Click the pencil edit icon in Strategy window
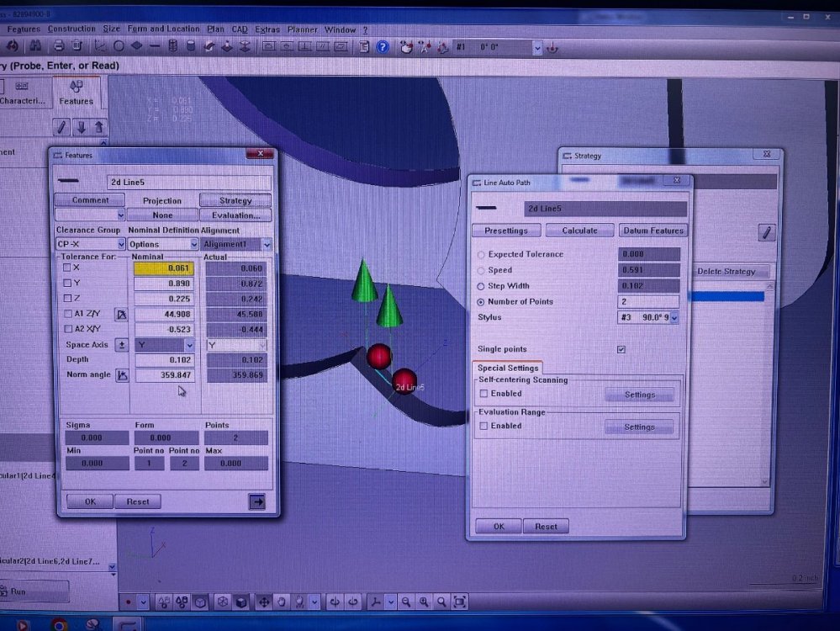The height and width of the screenshot is (631, 840). click(x=765, y=234)
